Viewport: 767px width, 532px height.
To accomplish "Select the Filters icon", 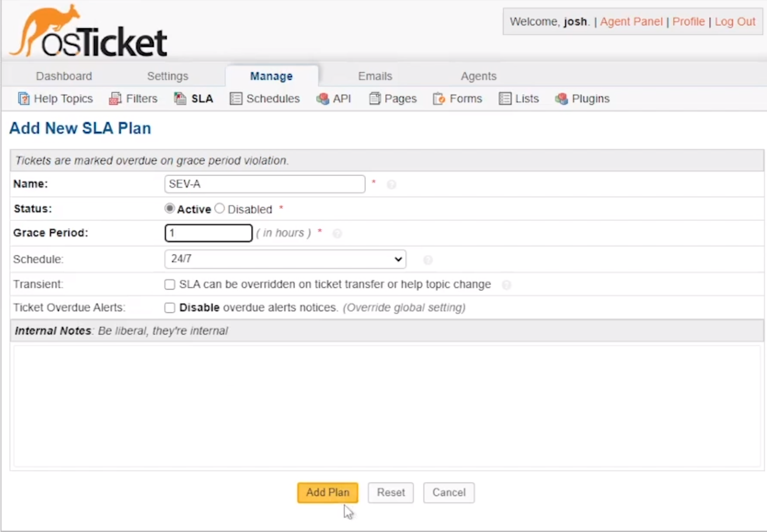I will 115,98.
